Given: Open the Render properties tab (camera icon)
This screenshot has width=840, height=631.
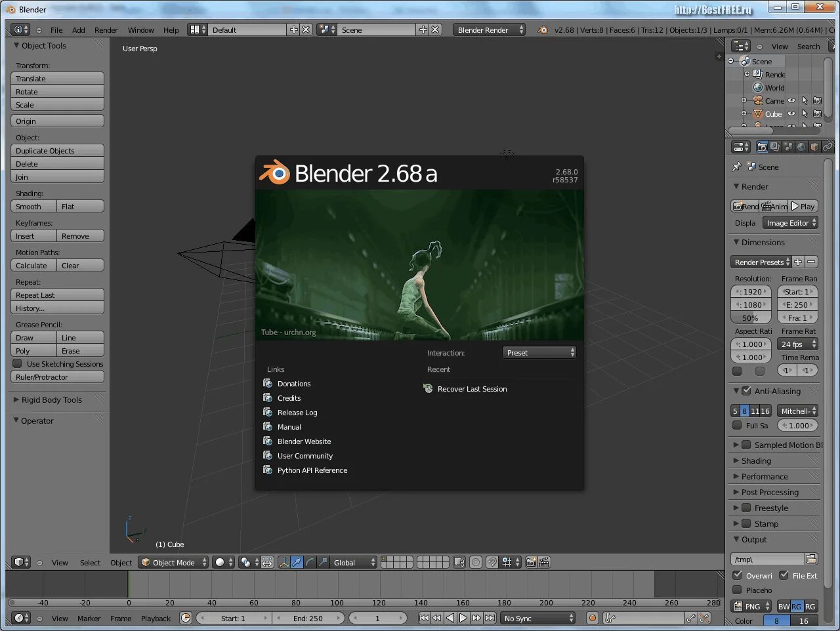Looking at the screenshot, I should pyautogui.click(x=762, y=147).
